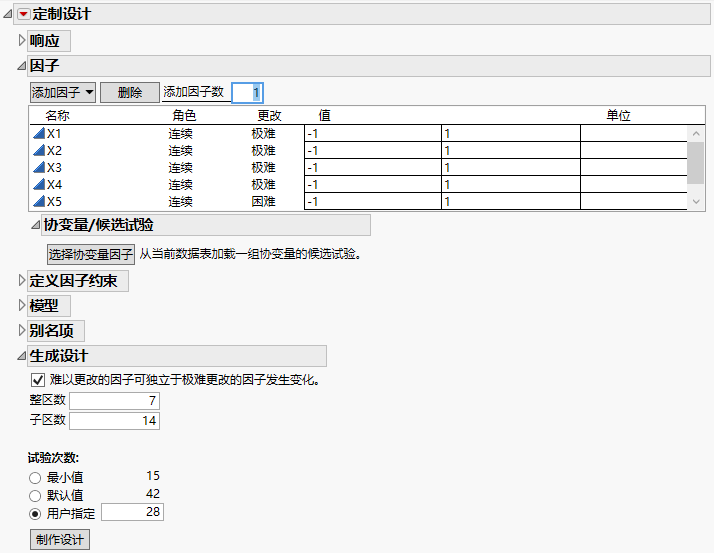Select the factor name X4
This screenshot has height=553, width=714.
tap(54, 184)
